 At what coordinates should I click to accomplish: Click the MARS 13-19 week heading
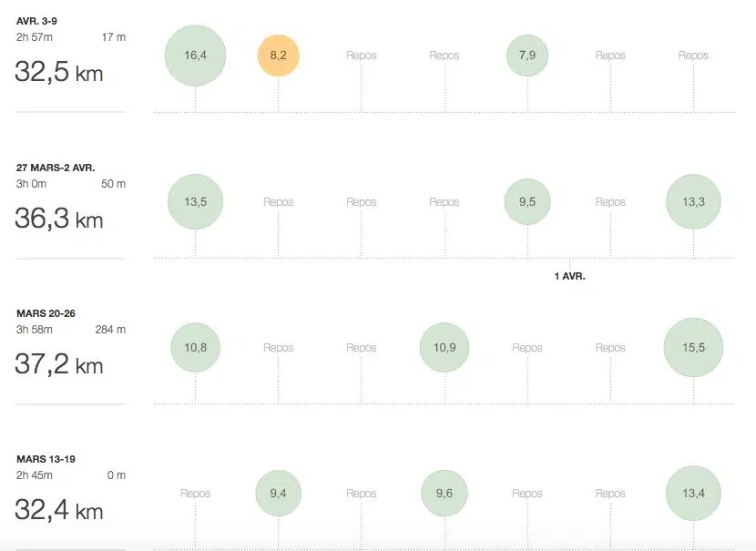(46, 459)
